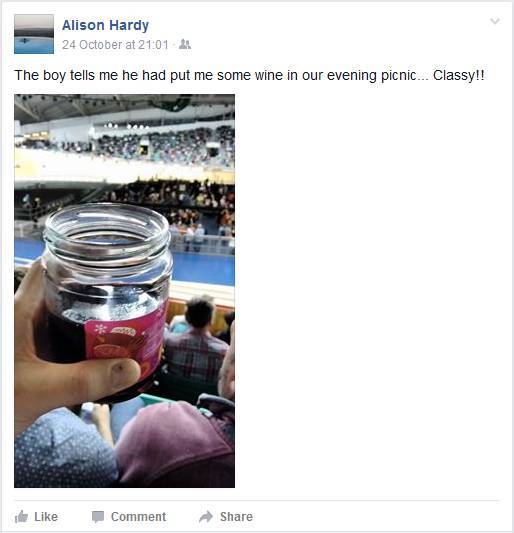Screen dimensions: 514x533
Task: Open the attached velodrome photo
Action: pyautogui.click(x=124, y=291)
